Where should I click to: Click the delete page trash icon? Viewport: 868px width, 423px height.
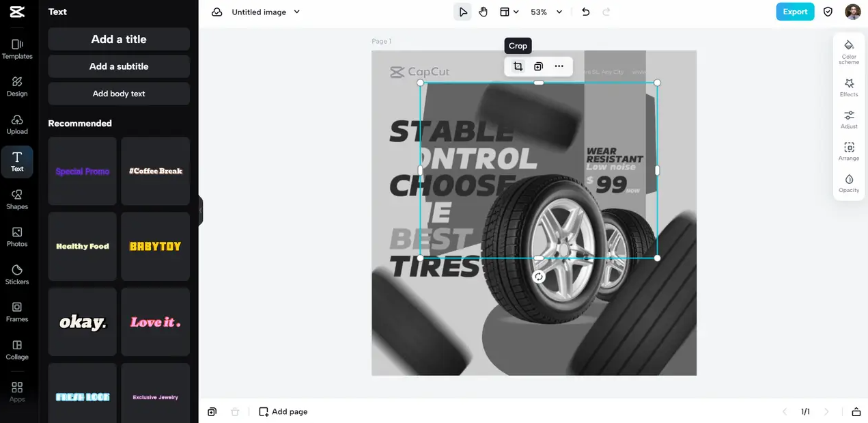tap(235, 411)
